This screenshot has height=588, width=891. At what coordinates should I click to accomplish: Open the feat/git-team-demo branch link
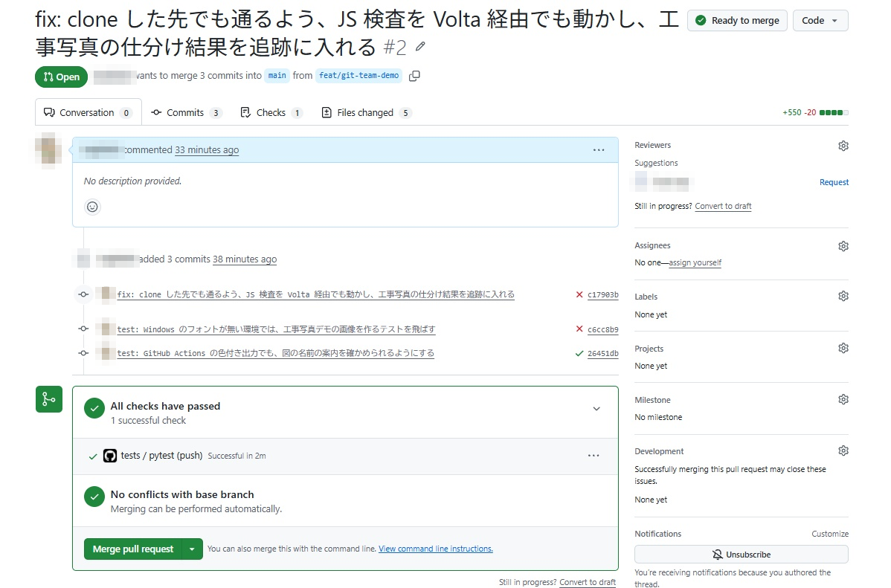(358, 76)
